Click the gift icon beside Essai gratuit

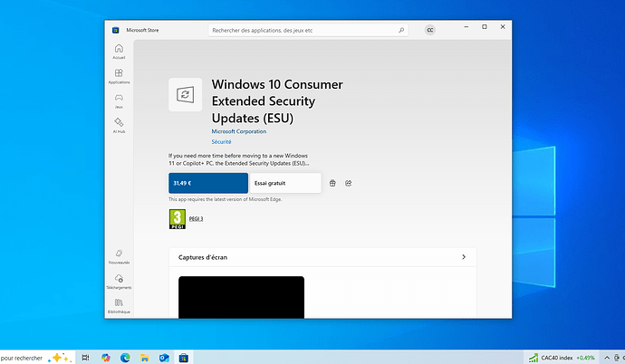(332, 183)
